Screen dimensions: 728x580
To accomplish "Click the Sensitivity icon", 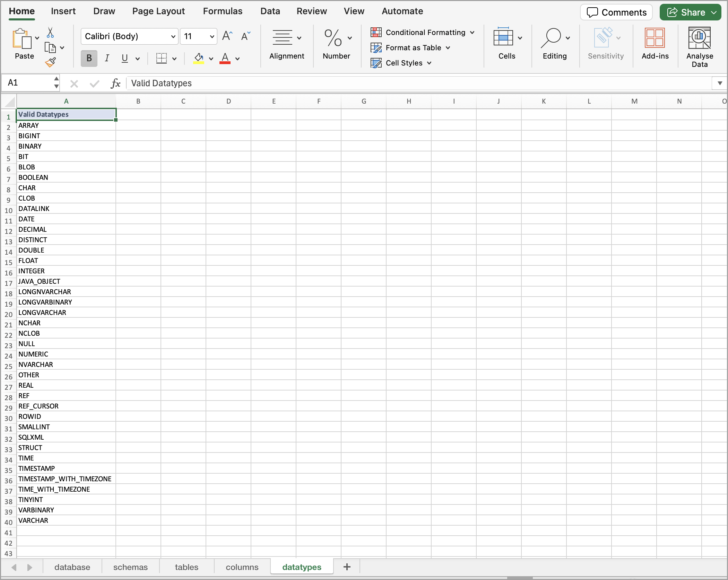I will pyautogui.click(x=603, y=37).
